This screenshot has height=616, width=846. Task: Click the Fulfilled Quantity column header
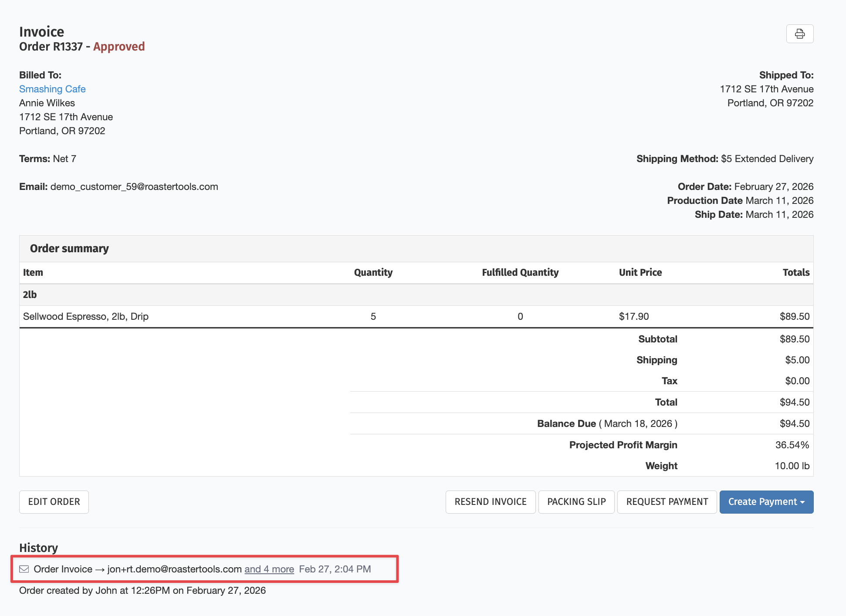tap(520, 272)
